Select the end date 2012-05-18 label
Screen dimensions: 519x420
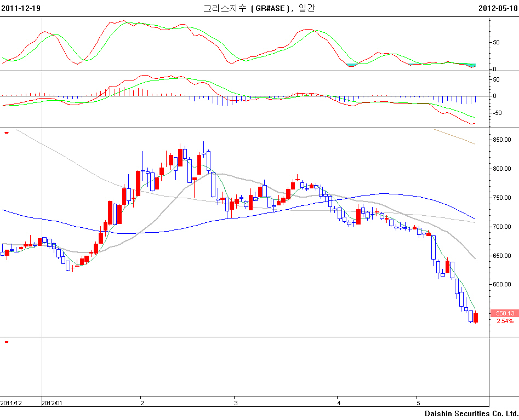point(498,8)
